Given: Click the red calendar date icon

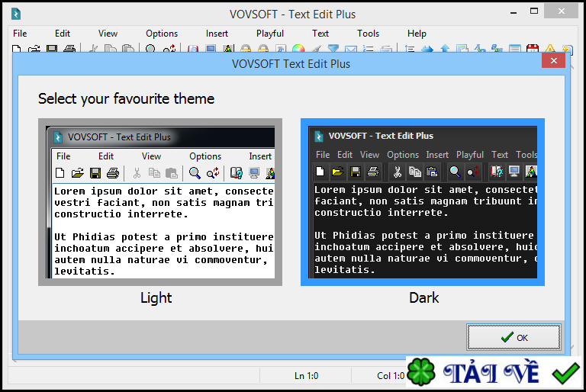Looking at the screenshot, I should [532, 49].
